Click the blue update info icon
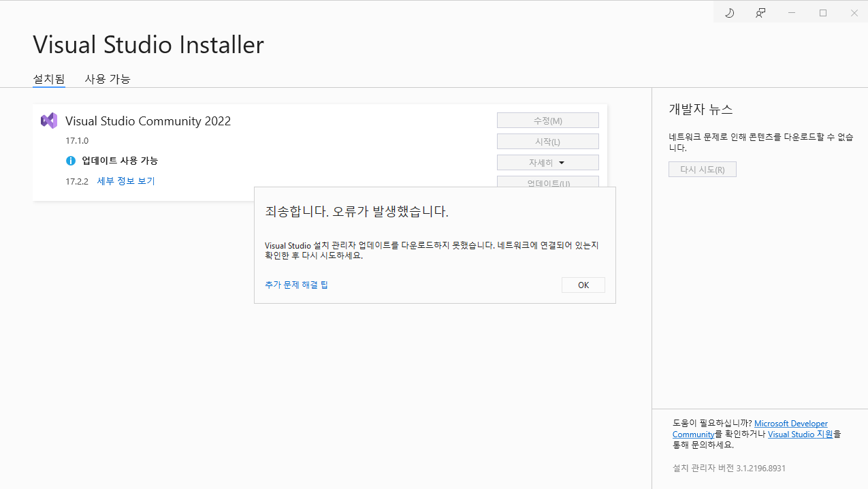This screenshot has height=489, width=868. (71, 161)
